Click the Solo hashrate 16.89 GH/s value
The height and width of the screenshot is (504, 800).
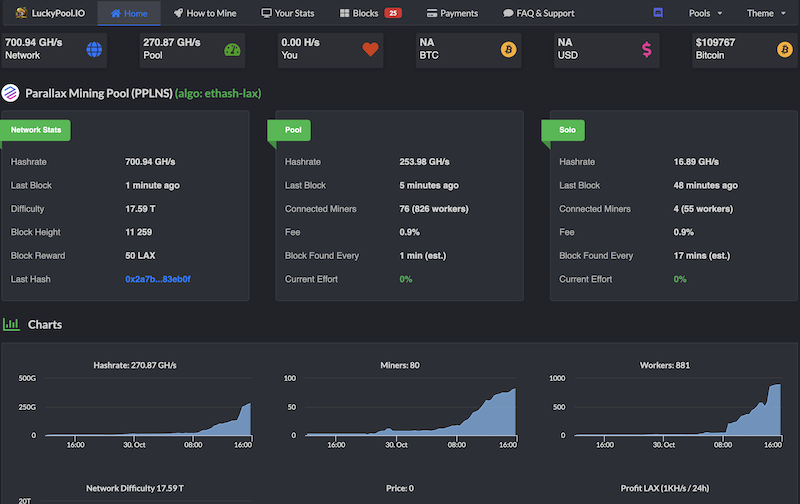tap(696, 162)
